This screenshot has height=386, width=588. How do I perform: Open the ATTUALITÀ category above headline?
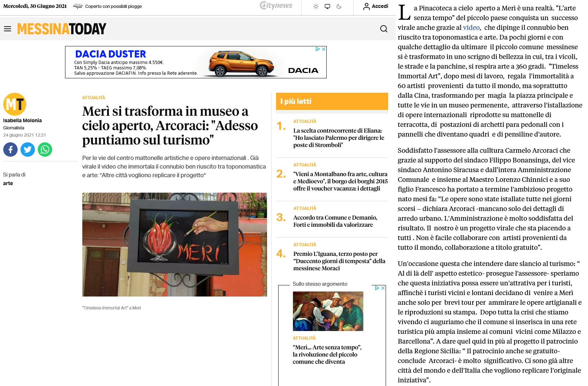point(93,98)
